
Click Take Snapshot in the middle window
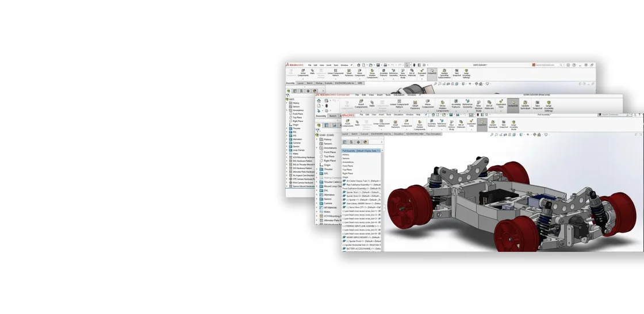tap(537, 105)
